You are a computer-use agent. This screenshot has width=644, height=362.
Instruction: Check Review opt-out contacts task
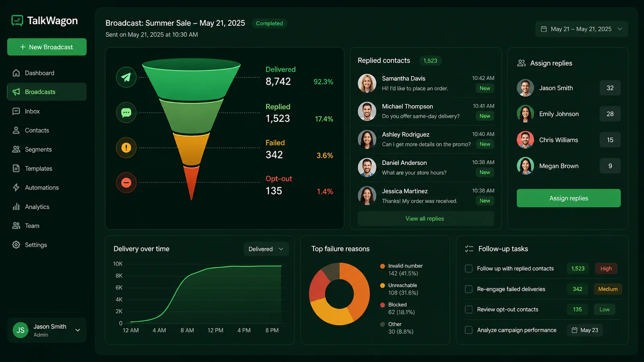(469, 309)
